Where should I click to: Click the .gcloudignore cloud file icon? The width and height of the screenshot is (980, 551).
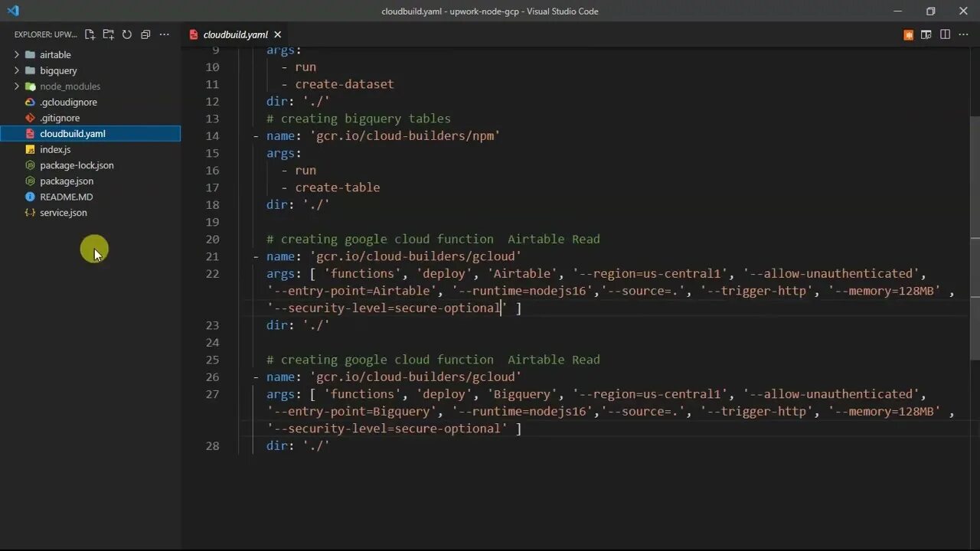click(30, 102)
